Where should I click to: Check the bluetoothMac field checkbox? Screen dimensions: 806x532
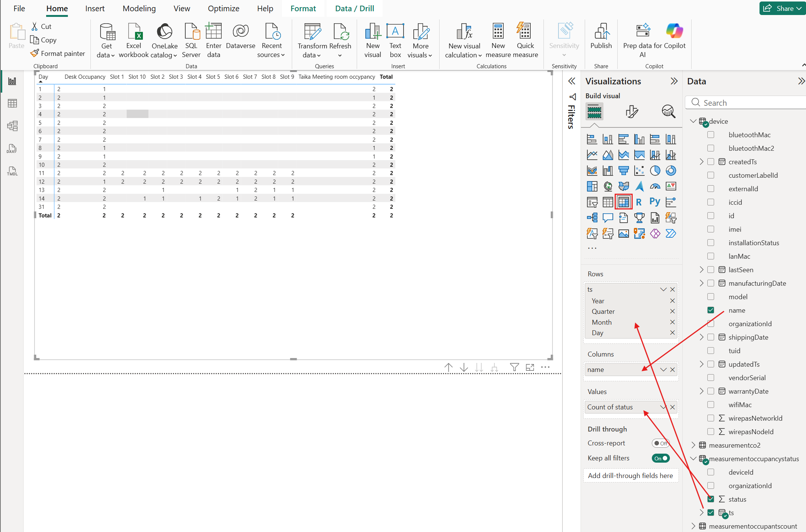(x=711, y=135)
